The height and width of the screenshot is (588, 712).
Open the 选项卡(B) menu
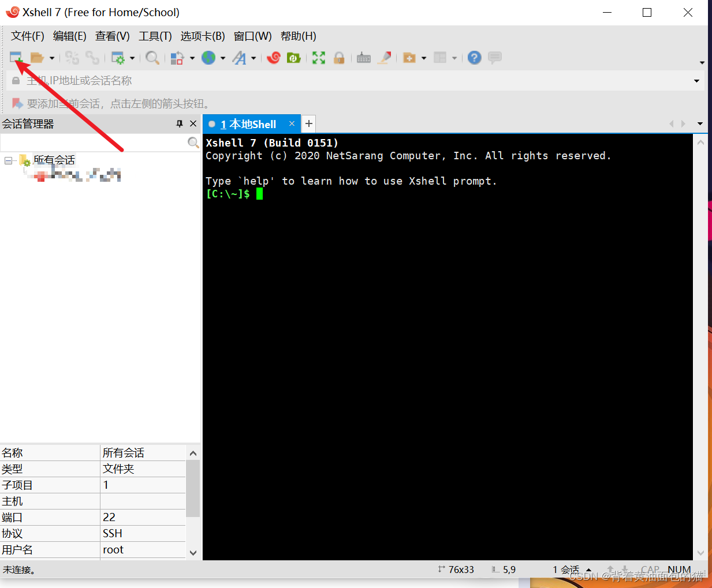[203, 36]
